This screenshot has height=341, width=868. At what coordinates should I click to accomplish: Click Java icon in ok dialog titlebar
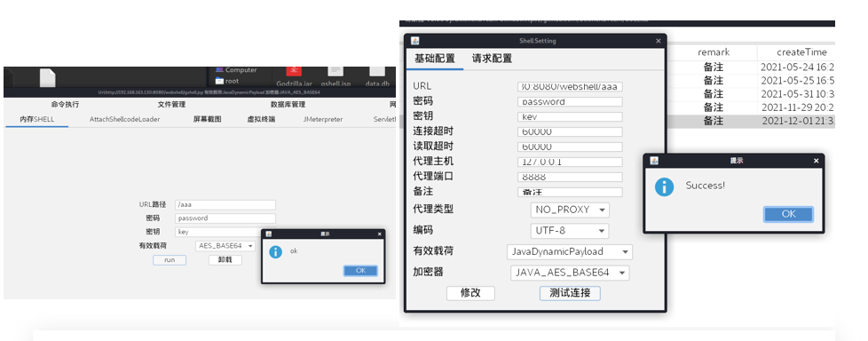click(269, 234)
